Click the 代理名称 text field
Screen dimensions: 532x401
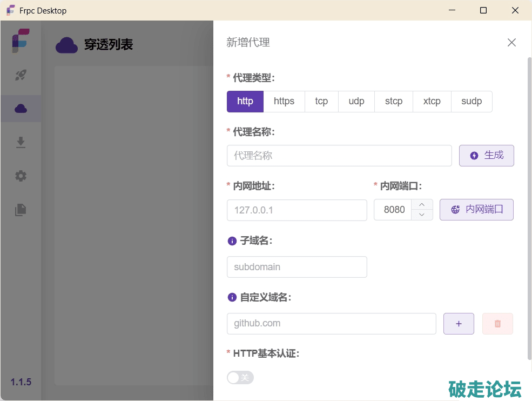pyautogui.click(x=339, y=156)
